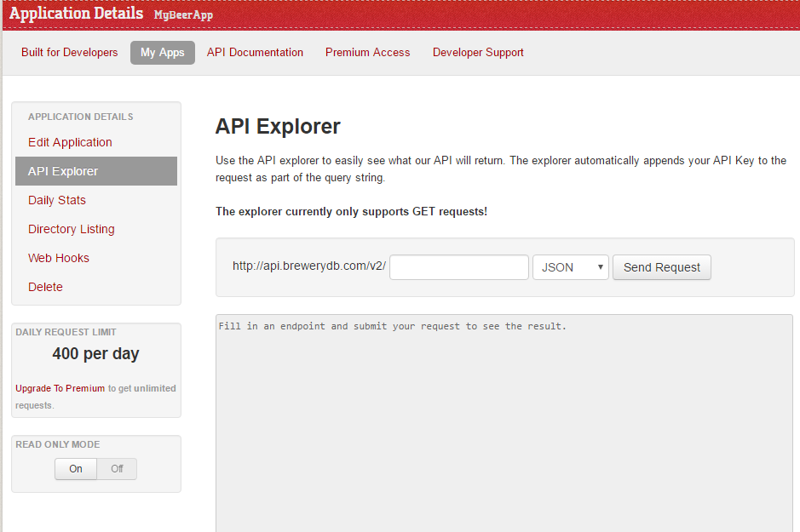This screenshot has height=532, width=800.
Task: Click the 'only supports GET requests' notice
Action: [351, 211]
